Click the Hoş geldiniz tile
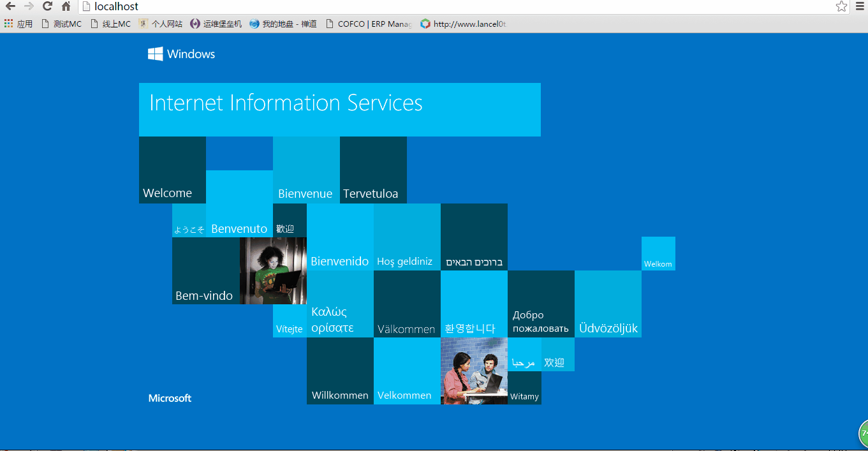Viewport: 868px width, 451px height. coord(407,237)
